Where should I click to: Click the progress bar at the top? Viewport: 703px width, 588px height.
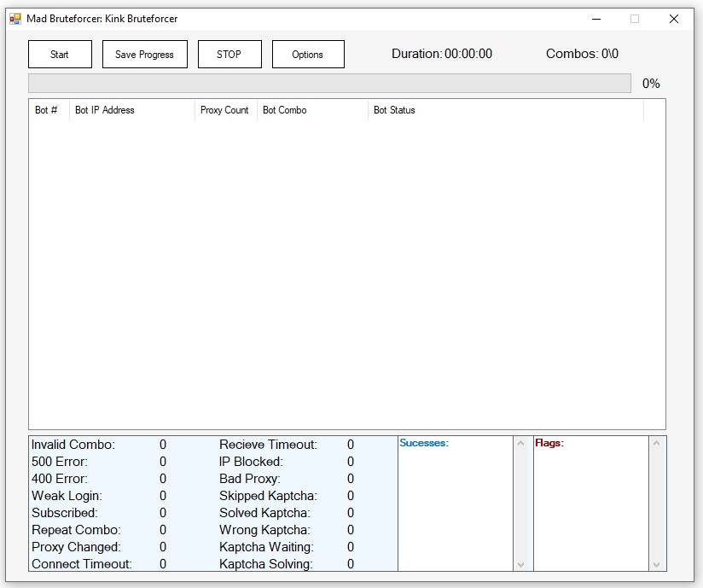[x=329, y=83]
